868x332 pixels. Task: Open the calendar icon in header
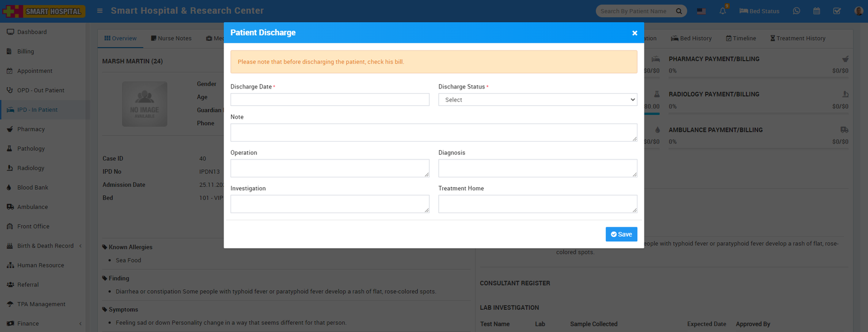pos(816,11)
